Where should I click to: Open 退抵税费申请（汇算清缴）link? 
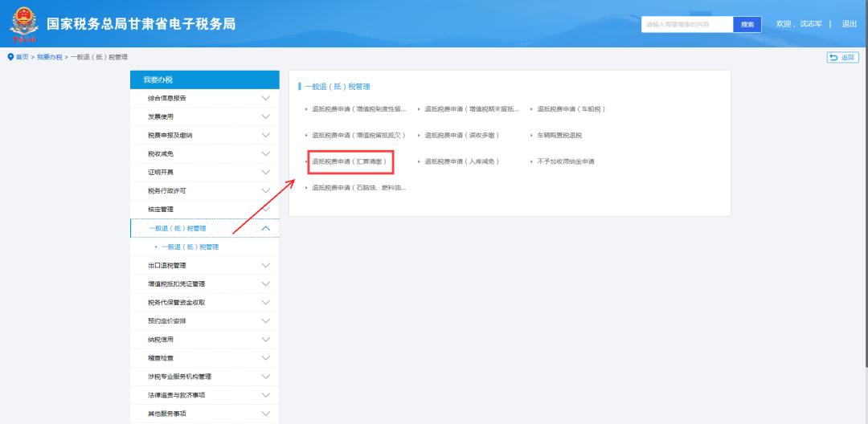click(350, 161)
